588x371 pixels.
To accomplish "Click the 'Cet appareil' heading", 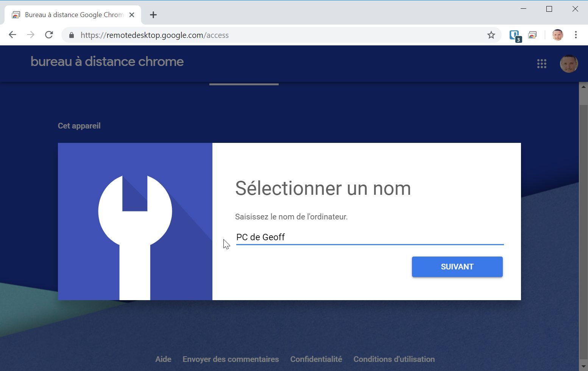I will click(x=79, y=126).
